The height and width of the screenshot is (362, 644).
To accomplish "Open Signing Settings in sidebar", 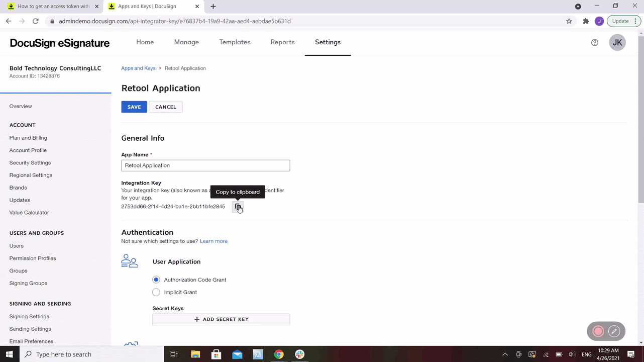I will [x=29, y=316].
